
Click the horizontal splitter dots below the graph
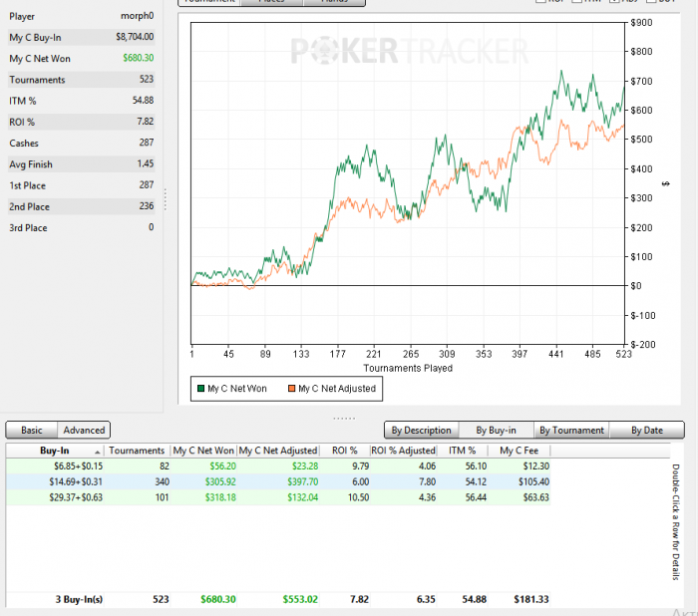344,419
